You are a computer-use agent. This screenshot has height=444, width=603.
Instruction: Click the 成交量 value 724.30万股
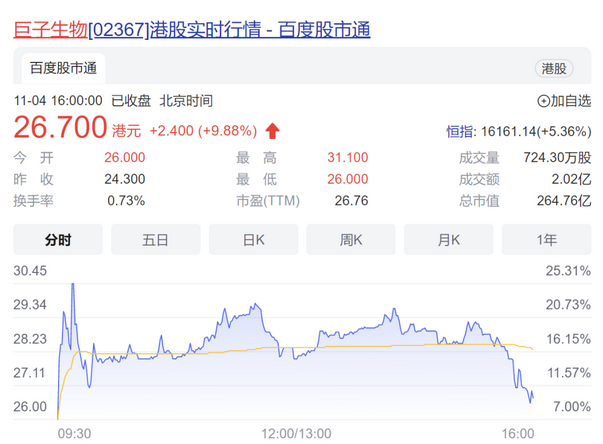tap(557, 157)
